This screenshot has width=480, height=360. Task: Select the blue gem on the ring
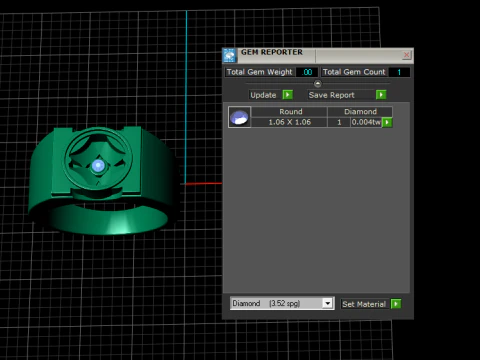click(x=98, y=166)
